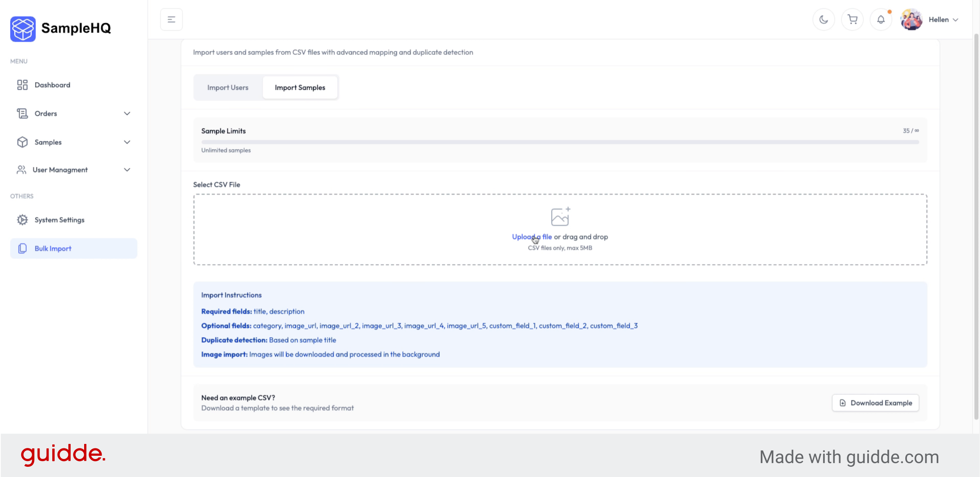Screen dimensions: 980x477
Task: Select the Import Samples tab
Action: pyautogui.click(x=300, y=87)
